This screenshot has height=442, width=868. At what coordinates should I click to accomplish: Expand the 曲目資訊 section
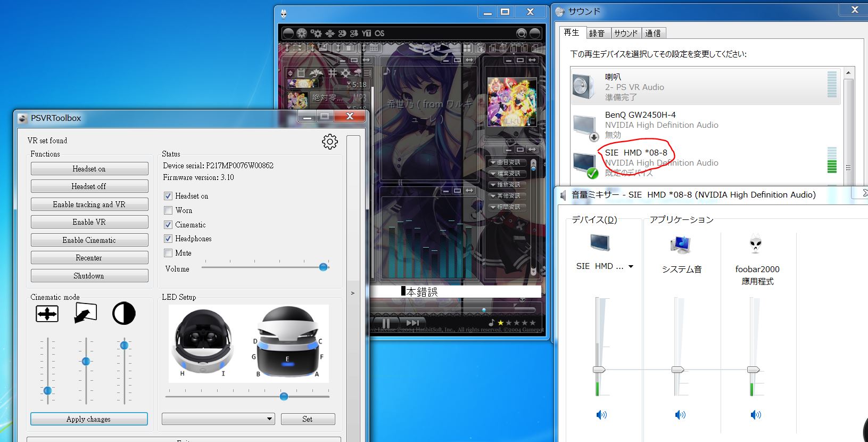click(506, 162)
